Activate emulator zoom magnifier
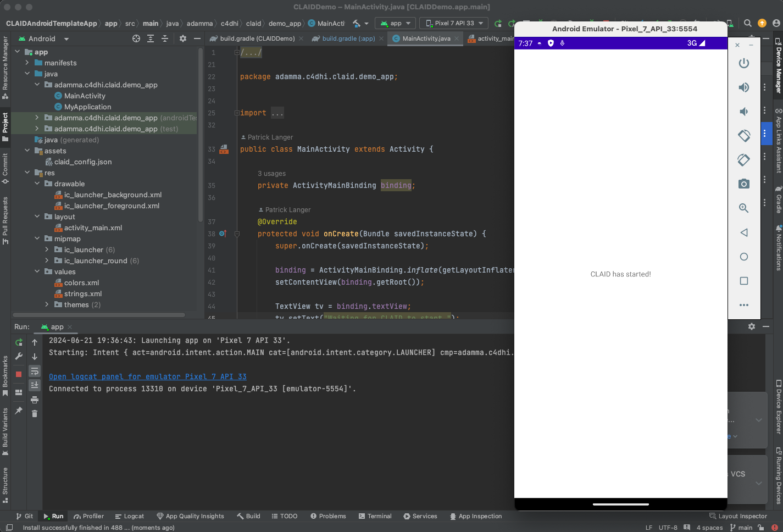This screenshot has width=783, height=532. click(744, 208)
